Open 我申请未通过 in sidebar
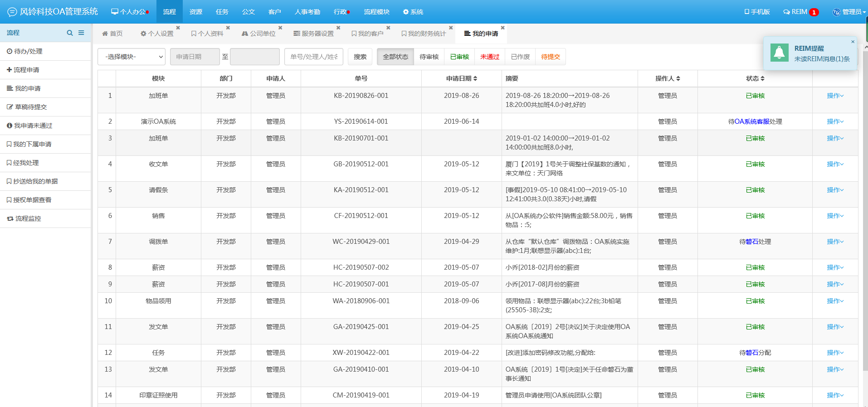The image size is (868, 407). pyautogui.click(x=45, y=126)
